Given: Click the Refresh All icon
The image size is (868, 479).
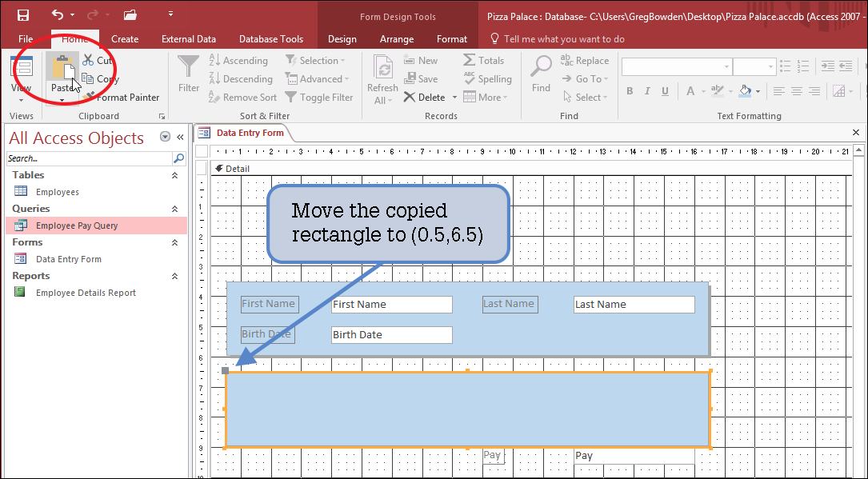Looking at the screenshot, I should tap(383, 68).
